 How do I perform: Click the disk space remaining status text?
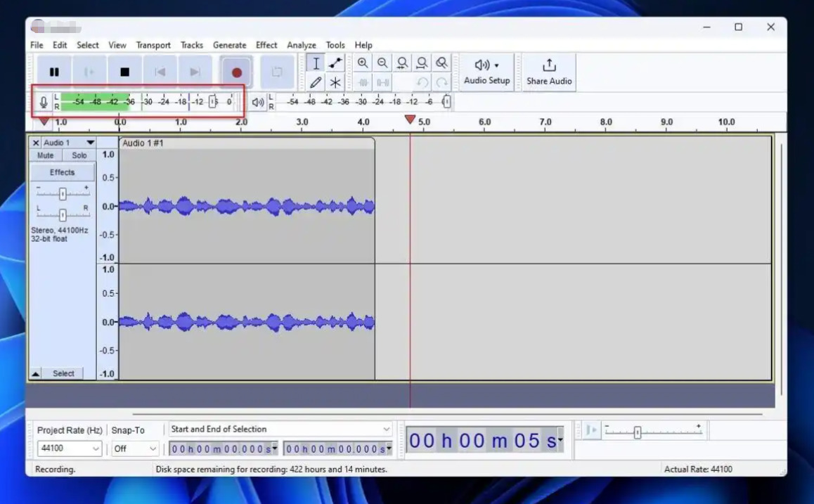click(271, 470)
